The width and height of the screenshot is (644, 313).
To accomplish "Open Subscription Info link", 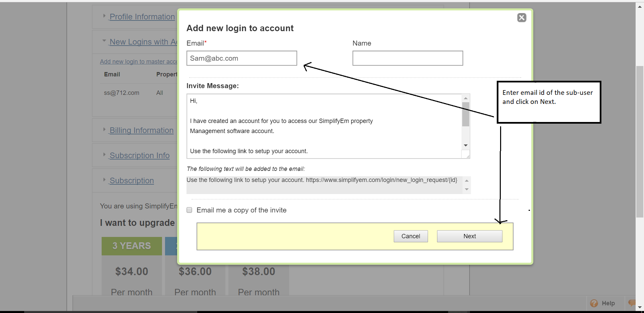I will click(x=140, y=155).
